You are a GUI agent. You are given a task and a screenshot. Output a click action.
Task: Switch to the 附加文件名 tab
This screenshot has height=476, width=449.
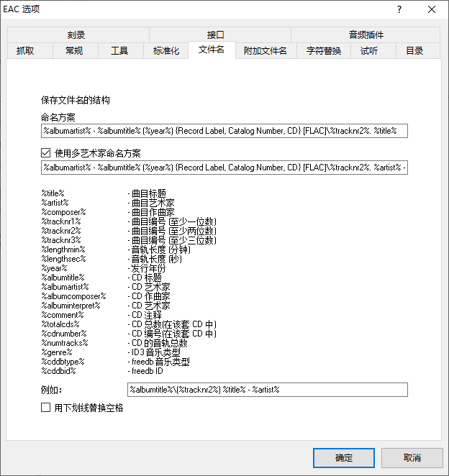coord(265,51)
